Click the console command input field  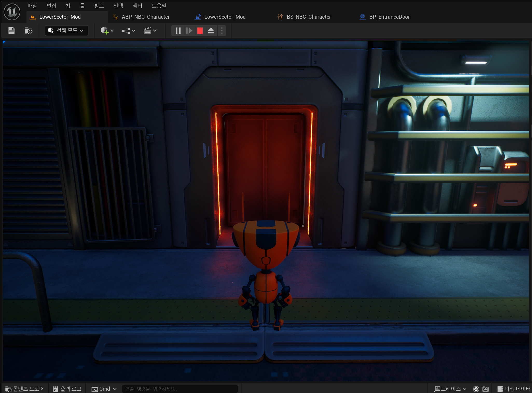[x=179, y=389]
